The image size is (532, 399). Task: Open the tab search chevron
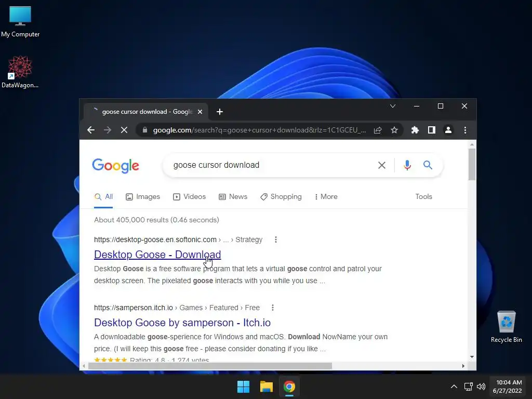(393, 106)
